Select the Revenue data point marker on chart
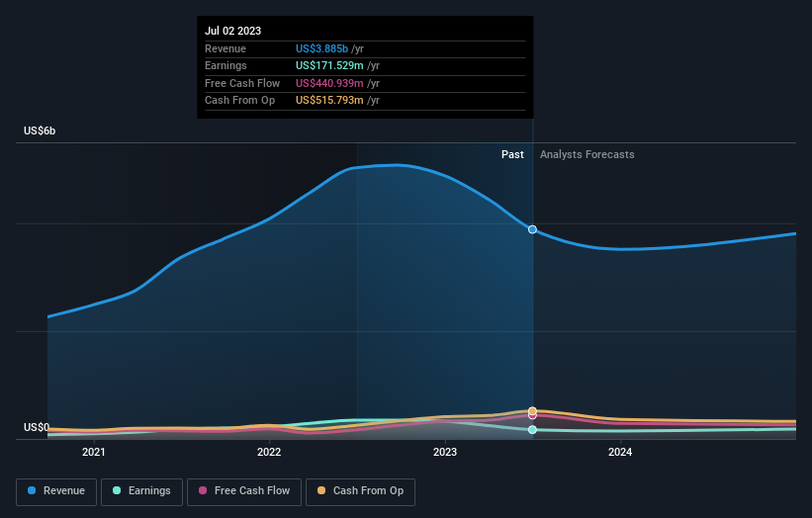812x518 pixels. click(x=532, y=229)
